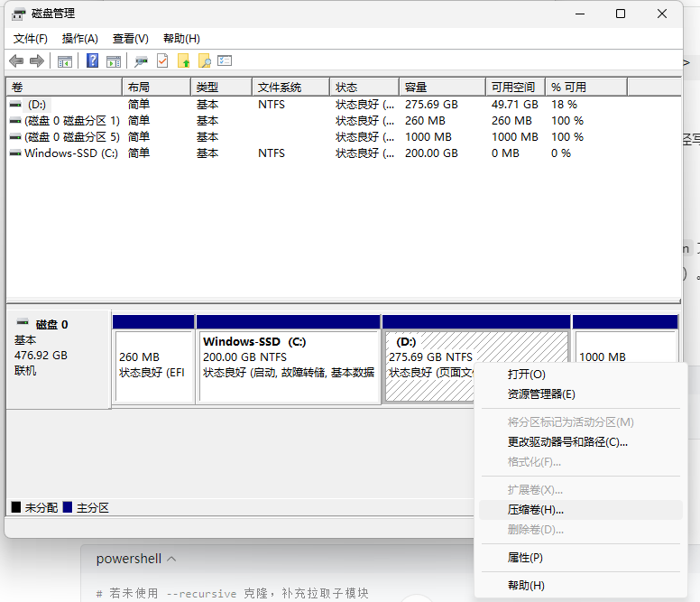
Task: Open the 查看(V) menu
Action: tap(131, 39)
